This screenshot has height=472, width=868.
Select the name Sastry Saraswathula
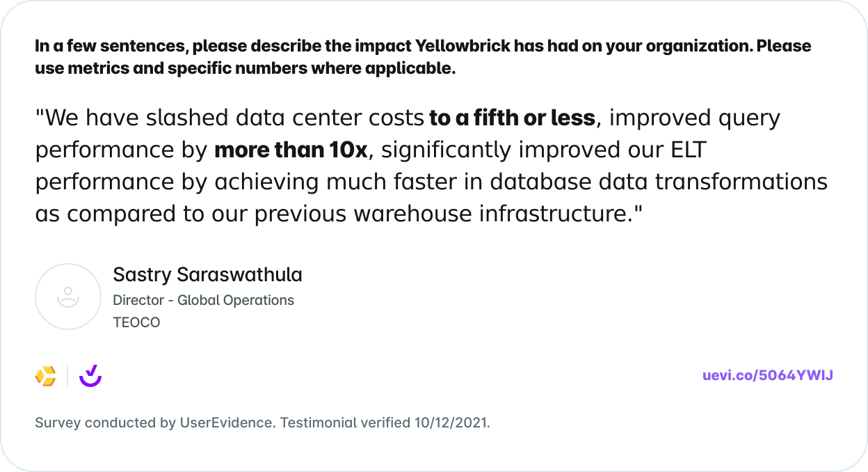pyautogui.click(x=207, y=274)
